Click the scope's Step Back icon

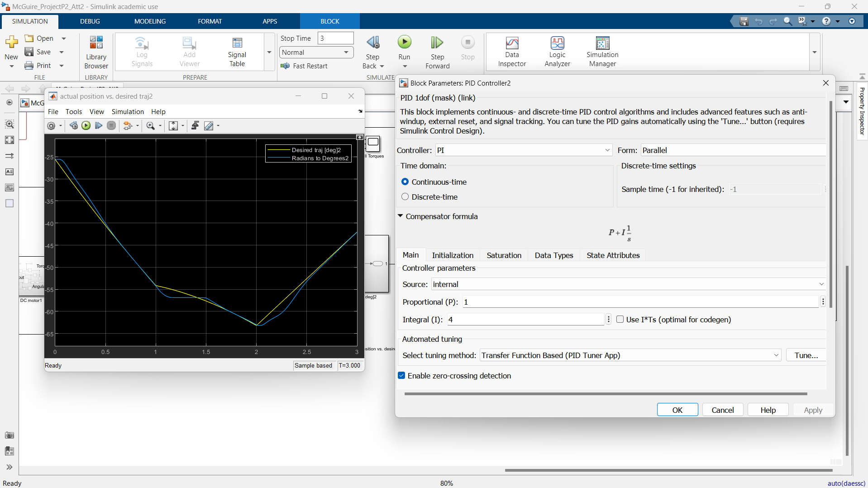(74, 125)
